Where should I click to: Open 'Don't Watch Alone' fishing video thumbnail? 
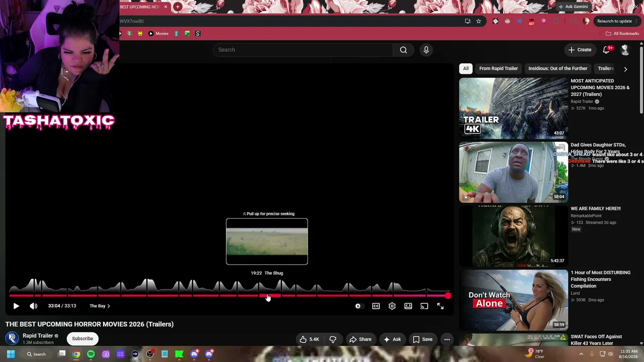pyautogui.click(x=513, y=300)
